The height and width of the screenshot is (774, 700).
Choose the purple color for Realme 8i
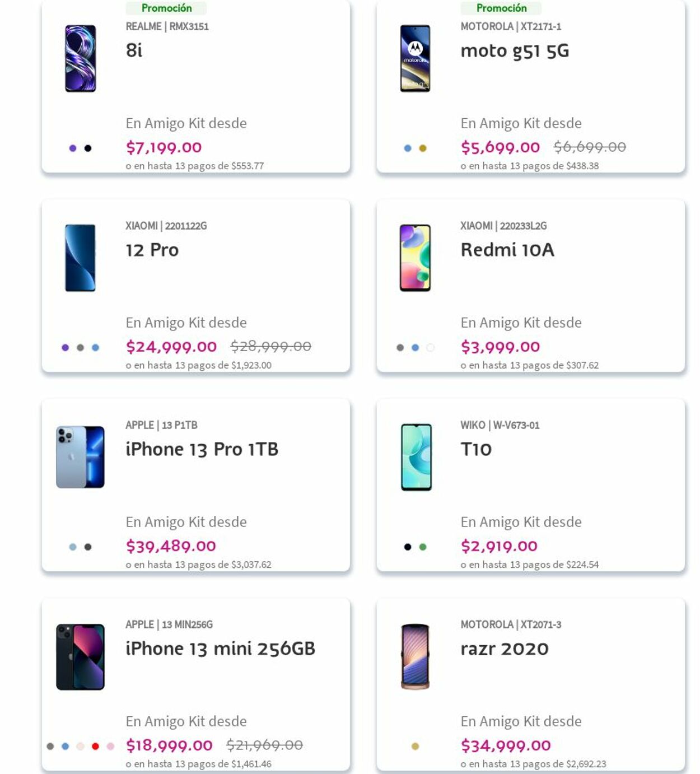pyautogui.click(x=73, y=148)
